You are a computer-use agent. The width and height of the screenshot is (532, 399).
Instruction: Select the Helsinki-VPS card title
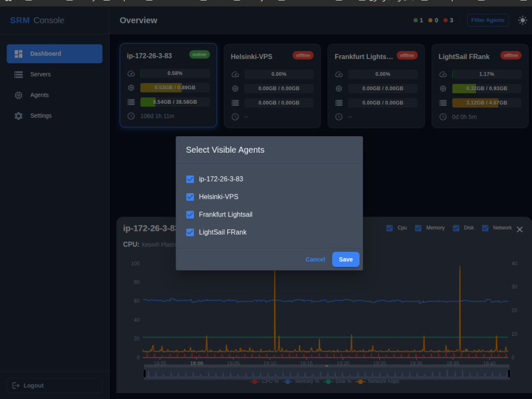[252, 57]
